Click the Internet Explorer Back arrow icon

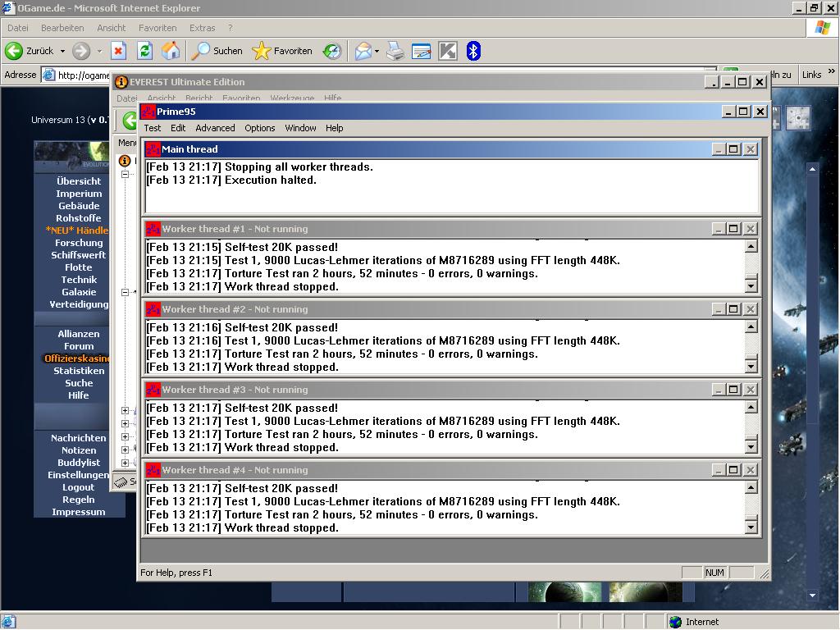14,52
